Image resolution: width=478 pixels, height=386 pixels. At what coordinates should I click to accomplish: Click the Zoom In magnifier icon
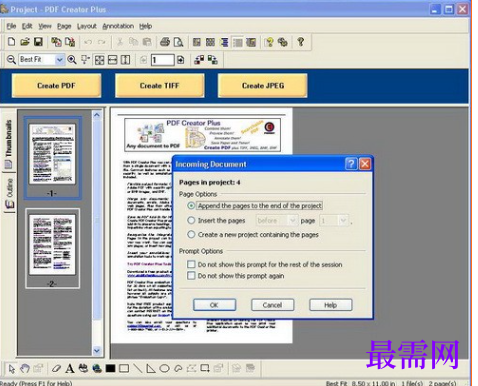tap(72, 60)
